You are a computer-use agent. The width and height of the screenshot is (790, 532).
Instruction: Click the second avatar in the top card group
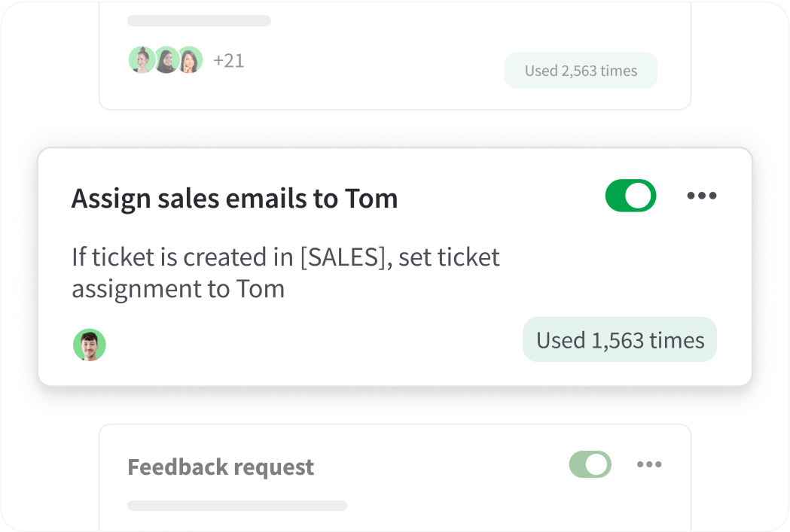click(166, 59)
